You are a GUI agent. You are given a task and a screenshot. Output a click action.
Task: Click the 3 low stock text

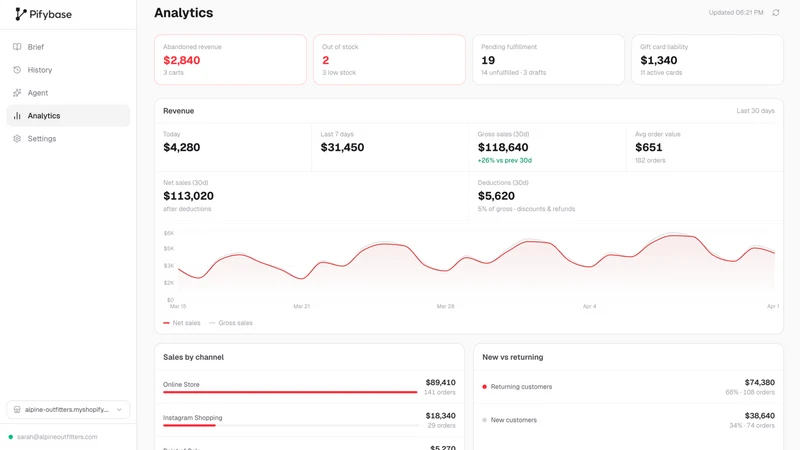point(339,72)
